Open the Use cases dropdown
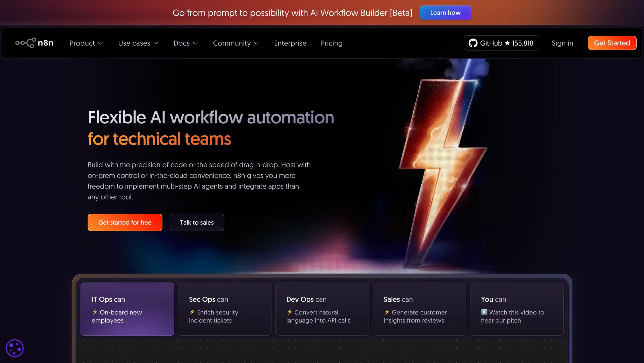 click(x=138, y=43)
